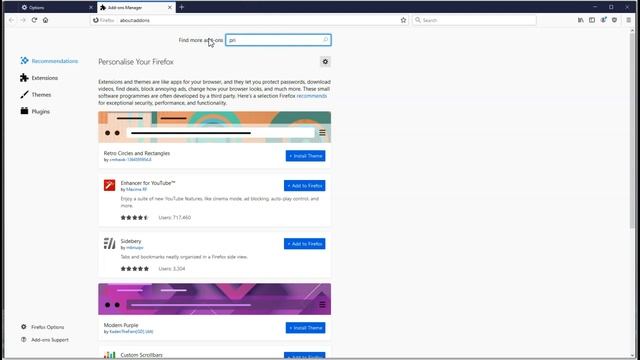Click the Modern Purple theme preview
640x360 pixels.
point(215,299)
